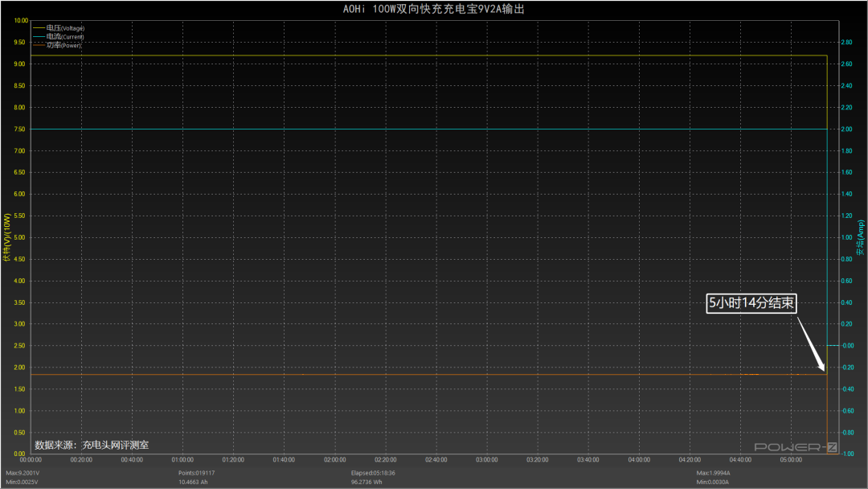Click the 电压(Voltage) legend entry
This screenshot has height=489, width=868.
tap(59, 27)
